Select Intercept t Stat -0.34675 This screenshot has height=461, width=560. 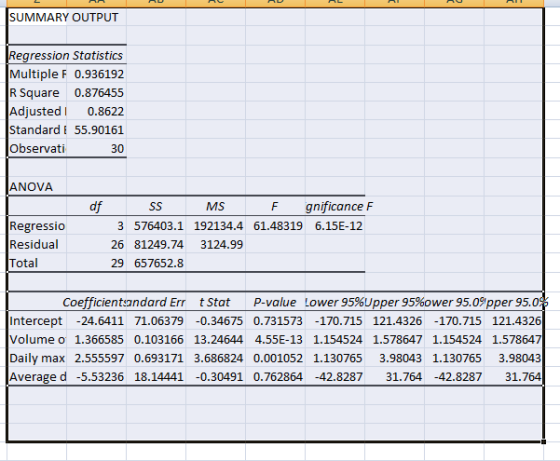[216, 321]
